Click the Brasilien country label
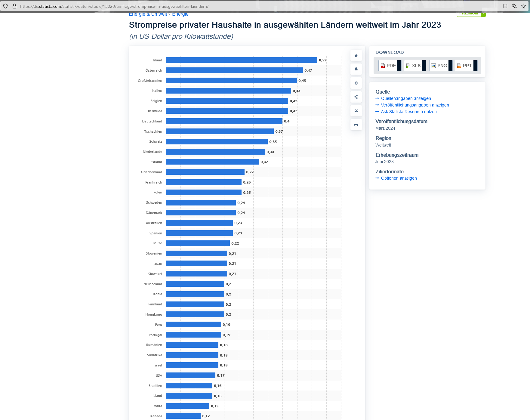The image size is (530, 420). [x=155, y=386]
